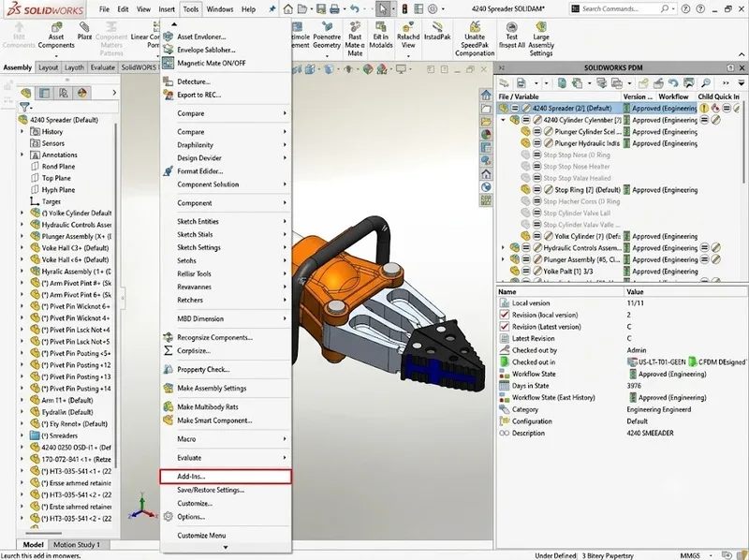The image size is (749, 560).
Task: Open the Tools menu in menu bar
Action: click(x=191, y=9)
